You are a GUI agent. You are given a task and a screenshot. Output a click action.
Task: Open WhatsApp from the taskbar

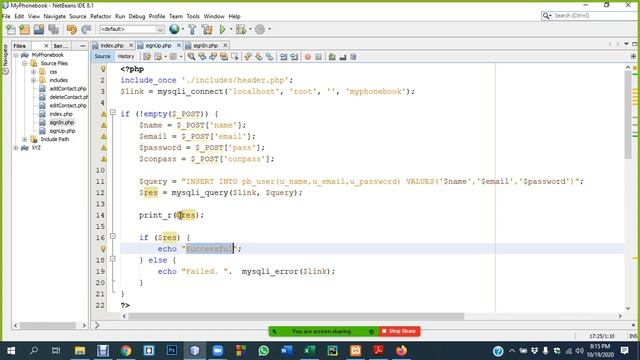click(x=264, y=350)
